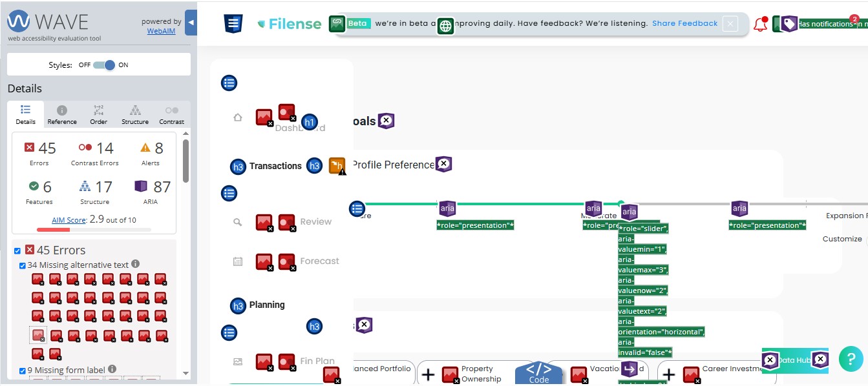This screenshot has width=868, height=386.
Task: Click the highlighted dashed-outline error icon in the sidebar
Action: (38, 335)
